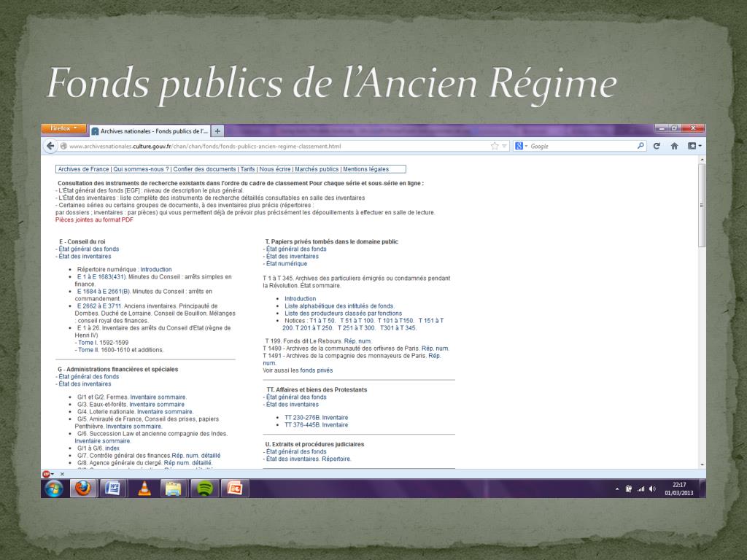The height and width of the screenshot is (560, 747).
Task: Open TT 376-445B Inventaire link
Action: tap(317, 425)
